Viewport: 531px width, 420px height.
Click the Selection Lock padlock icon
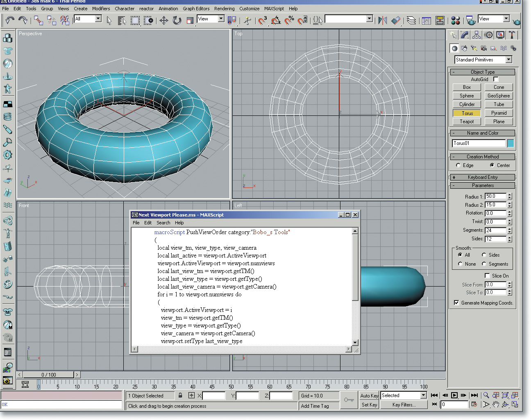180,395
